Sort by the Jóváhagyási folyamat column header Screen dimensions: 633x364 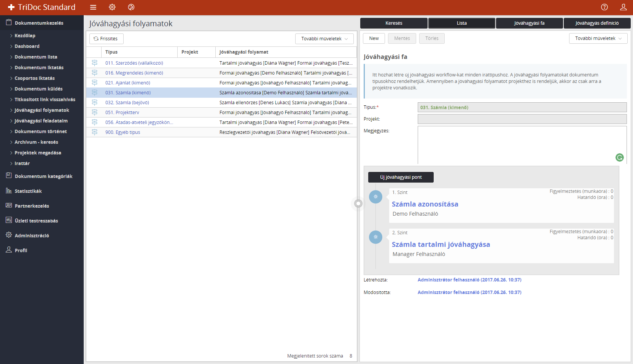point(286,52)
